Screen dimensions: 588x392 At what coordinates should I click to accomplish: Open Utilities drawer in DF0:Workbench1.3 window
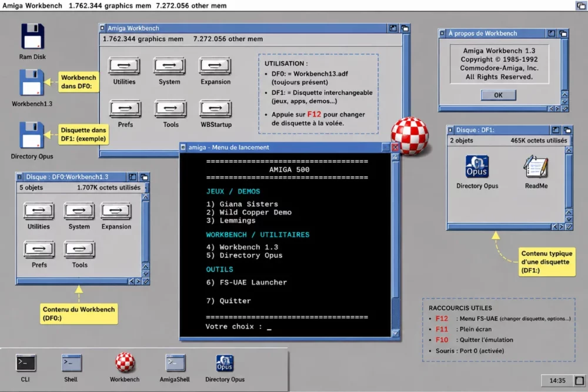pyautogui.click(x=39, y=211)
